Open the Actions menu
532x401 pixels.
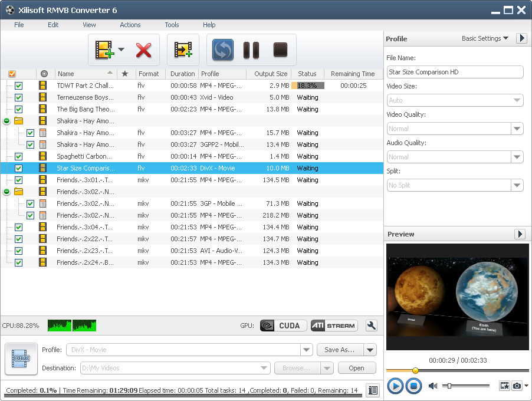click(x=130, y=25)
